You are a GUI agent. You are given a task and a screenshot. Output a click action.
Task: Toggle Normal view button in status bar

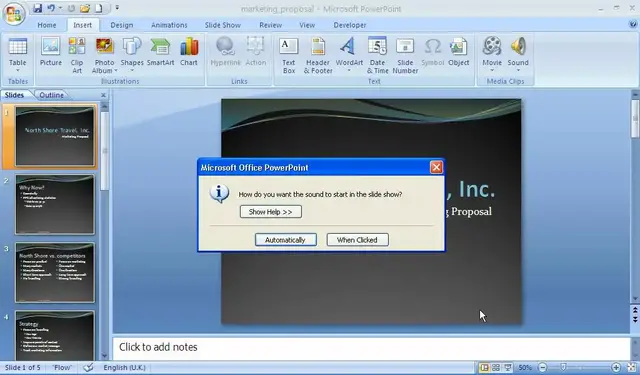point(484,367)
